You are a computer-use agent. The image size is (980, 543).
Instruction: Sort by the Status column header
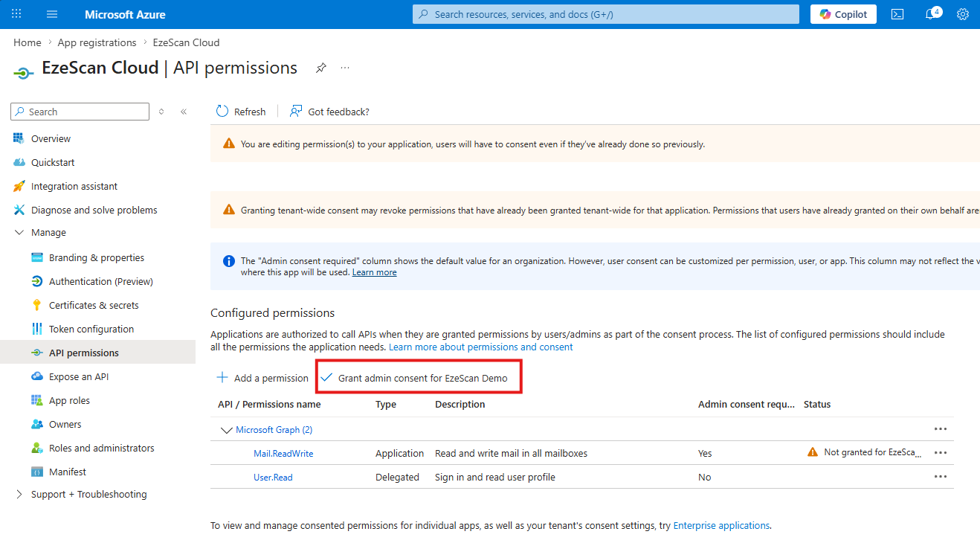pos(817,405)
